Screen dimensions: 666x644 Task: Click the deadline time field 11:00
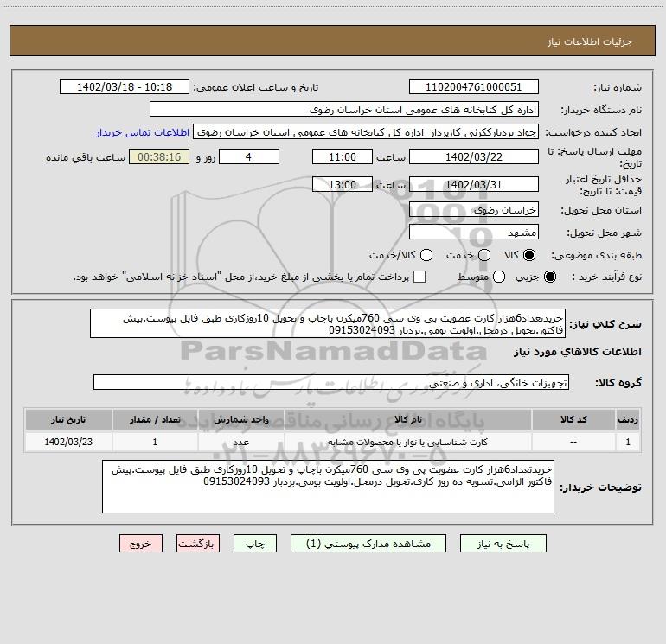click(343, 156)
